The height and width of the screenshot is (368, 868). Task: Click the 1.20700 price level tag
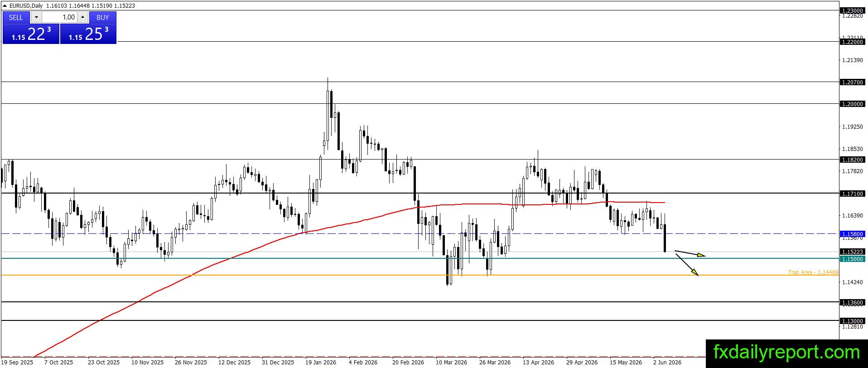point(852,82)
